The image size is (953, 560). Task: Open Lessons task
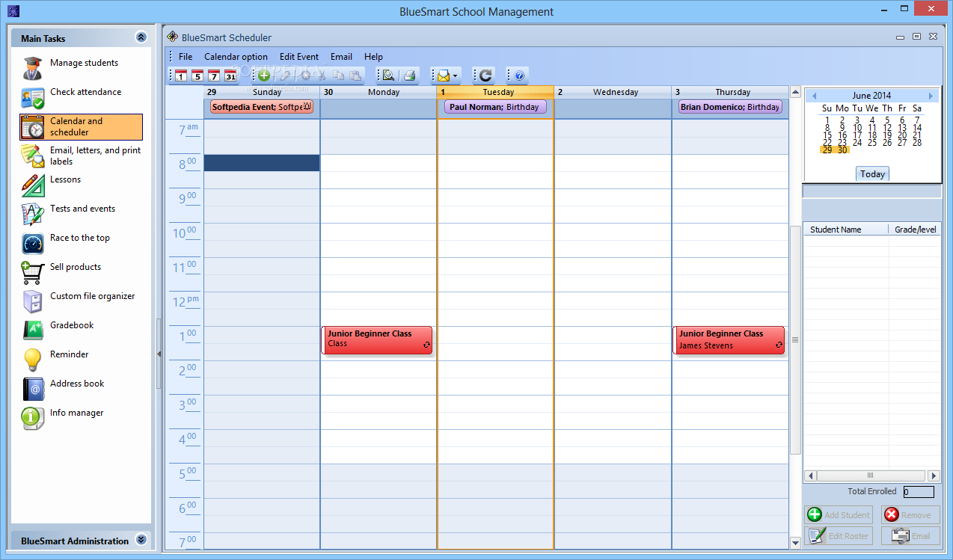click(81, 185)
